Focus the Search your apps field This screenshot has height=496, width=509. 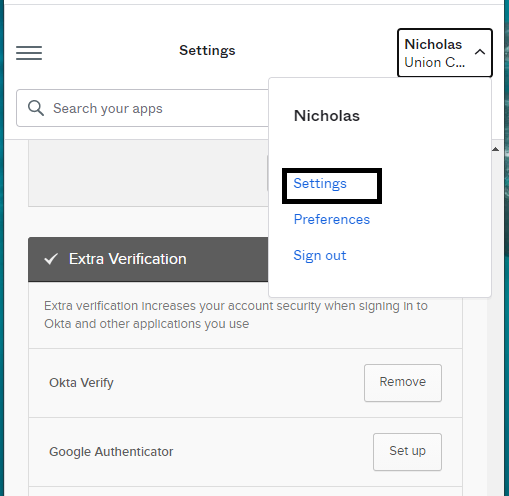[x=143, y=108]
